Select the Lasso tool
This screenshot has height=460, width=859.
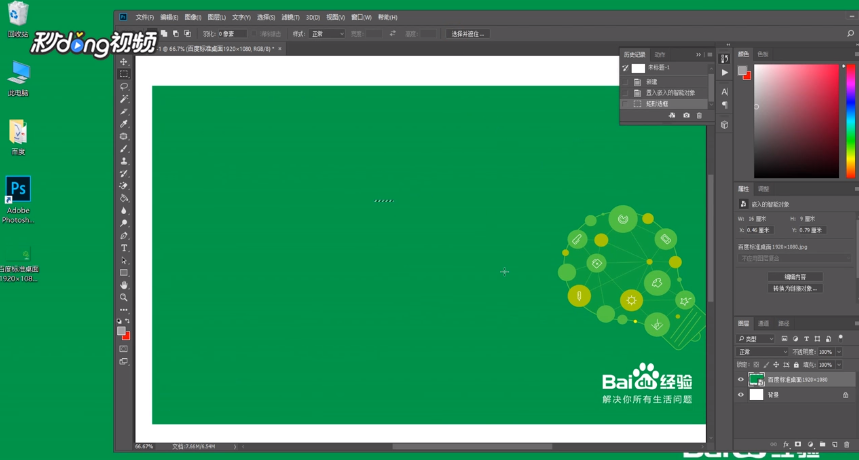pyautogui.click(x=124, y=87)
